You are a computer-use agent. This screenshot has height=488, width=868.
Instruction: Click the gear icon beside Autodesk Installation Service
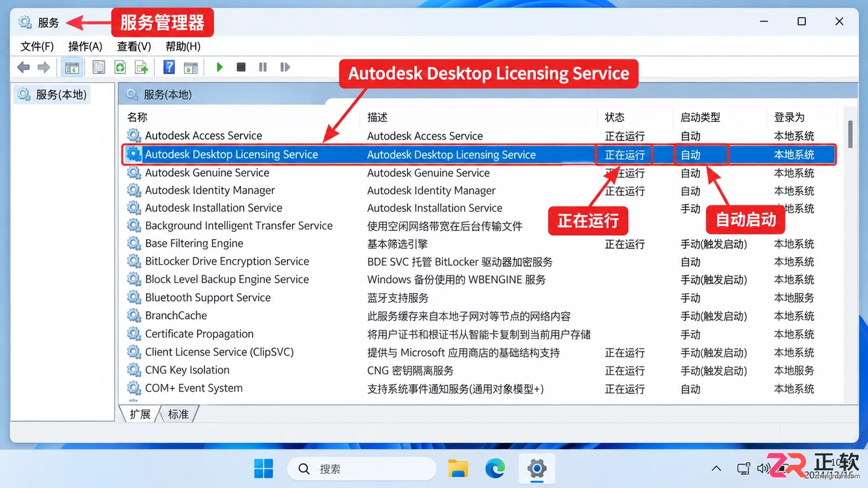(134, 208)
